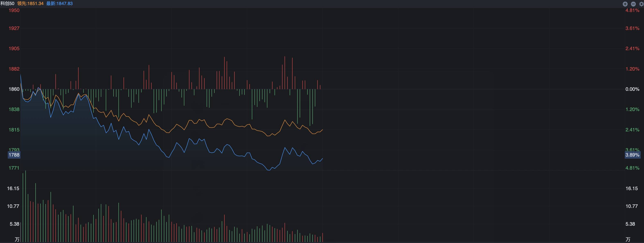
Task: Click the 万 unit label on left axis
Action: click(x=17, y=240)
